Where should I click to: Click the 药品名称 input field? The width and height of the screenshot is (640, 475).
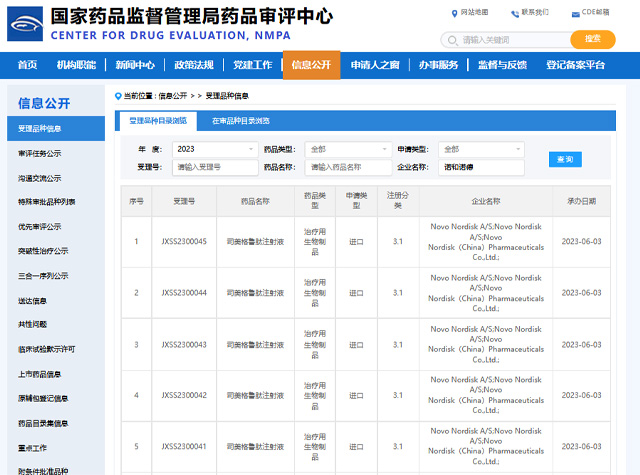[347, 167]
